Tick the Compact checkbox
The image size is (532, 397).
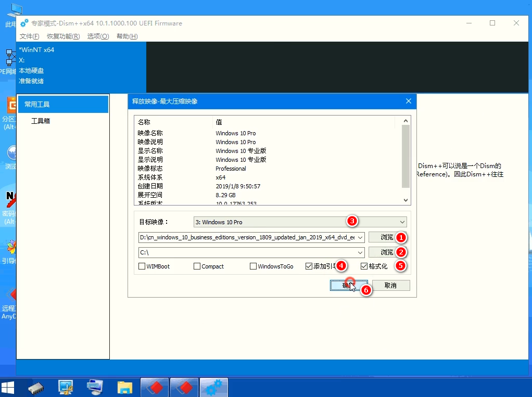click(x=197, y=266)
